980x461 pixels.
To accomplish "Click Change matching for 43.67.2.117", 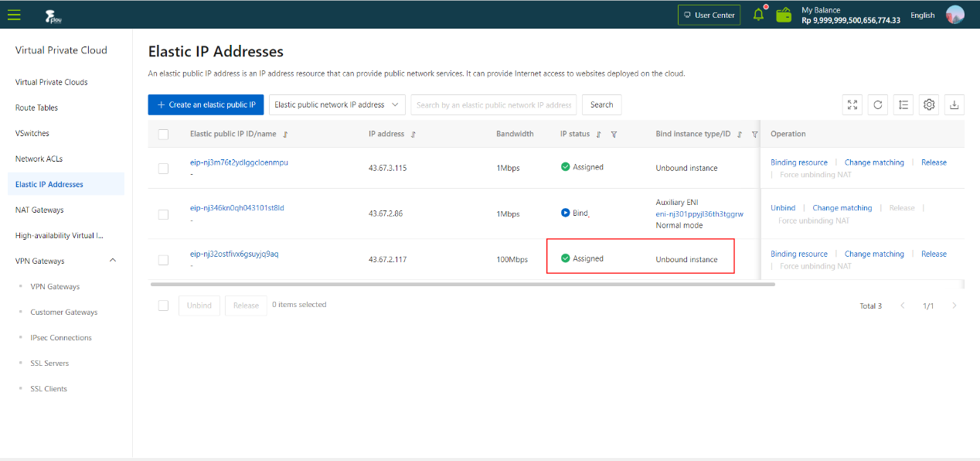I will [x=874, y=254].
